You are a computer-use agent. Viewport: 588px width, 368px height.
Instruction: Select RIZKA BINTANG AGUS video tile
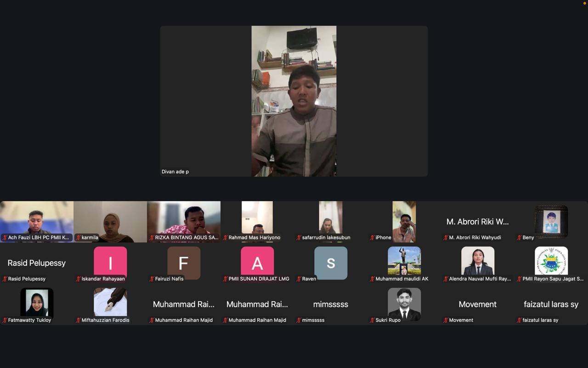pos(184,222)
